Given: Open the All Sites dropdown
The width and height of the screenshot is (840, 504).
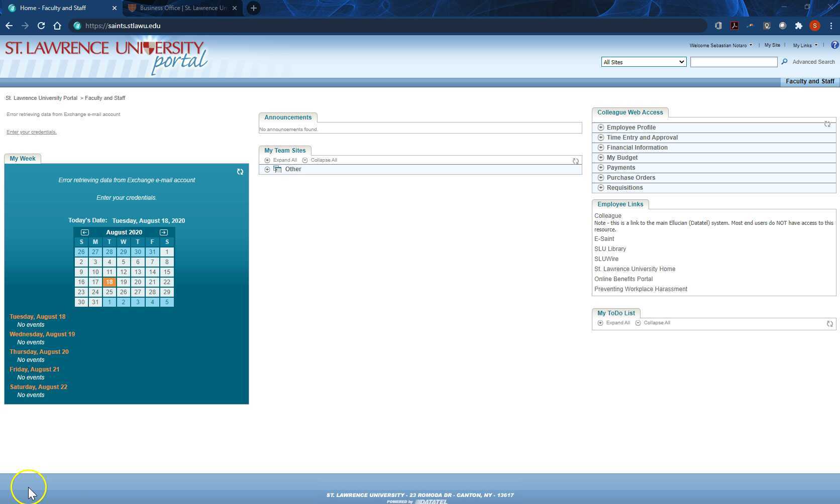Looking at the screenshot, I should 644,62.
